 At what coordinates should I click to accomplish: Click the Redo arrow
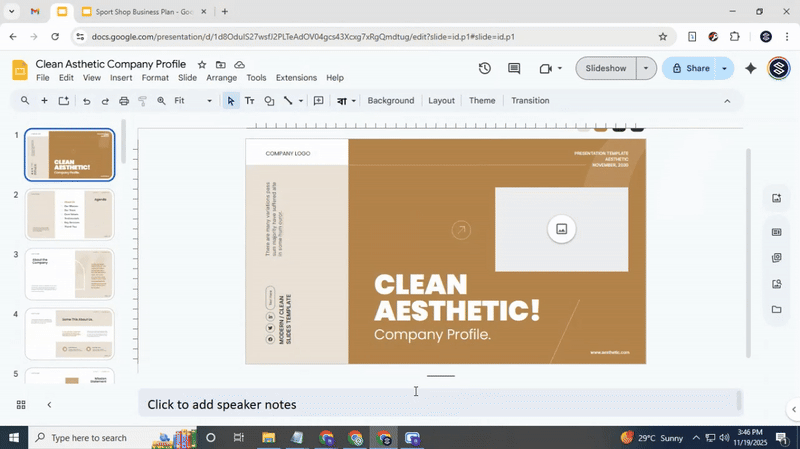click(105, 101)
